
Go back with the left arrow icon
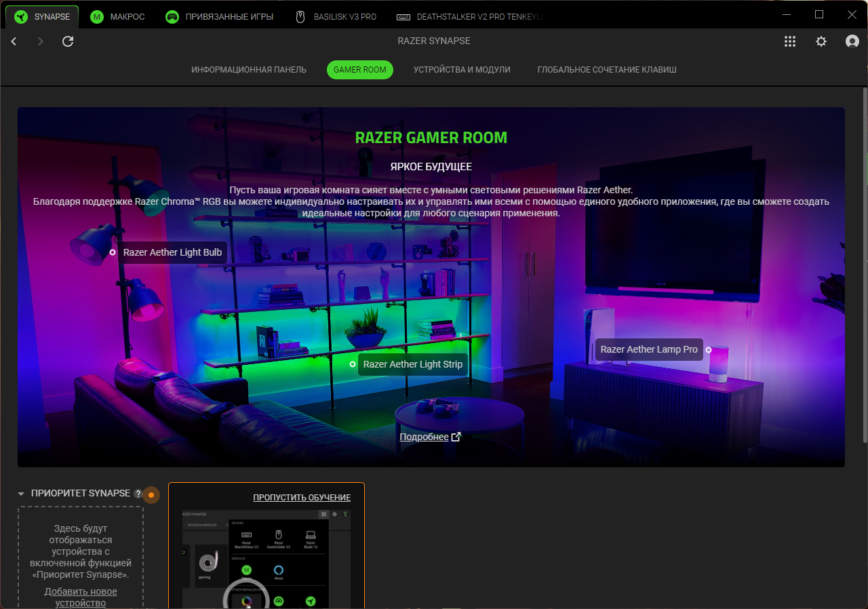tap(14, 41)
